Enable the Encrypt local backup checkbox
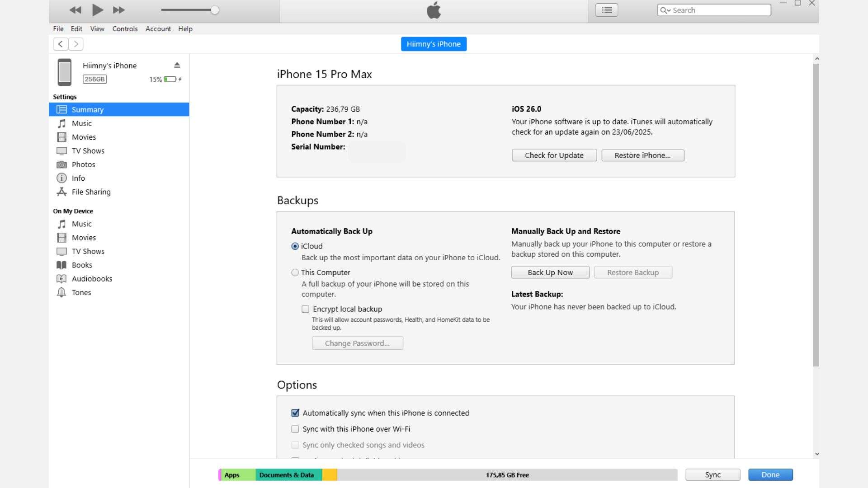Viewport: 868px width, 488px height. click(x=306, y=309)
